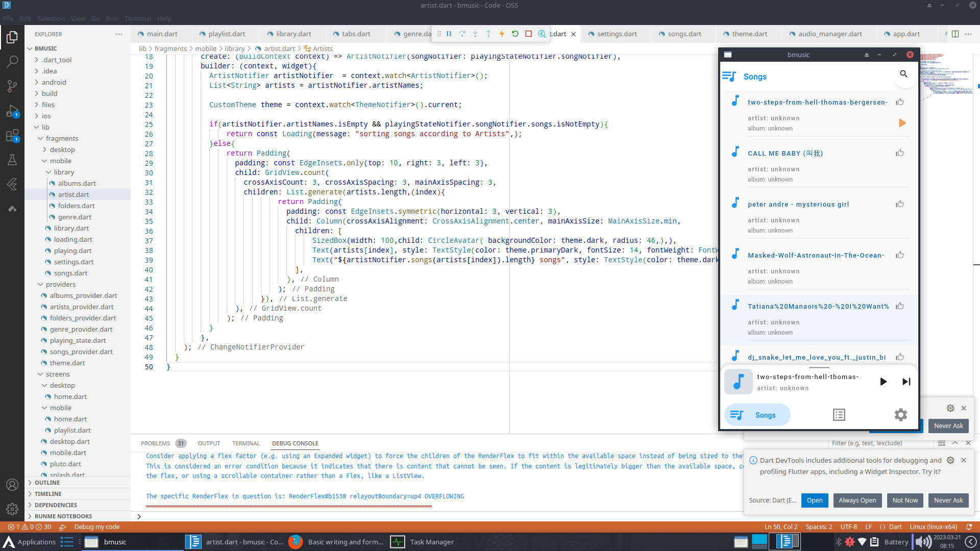
Task: Open the Source Control view
Action: [12, 86]
